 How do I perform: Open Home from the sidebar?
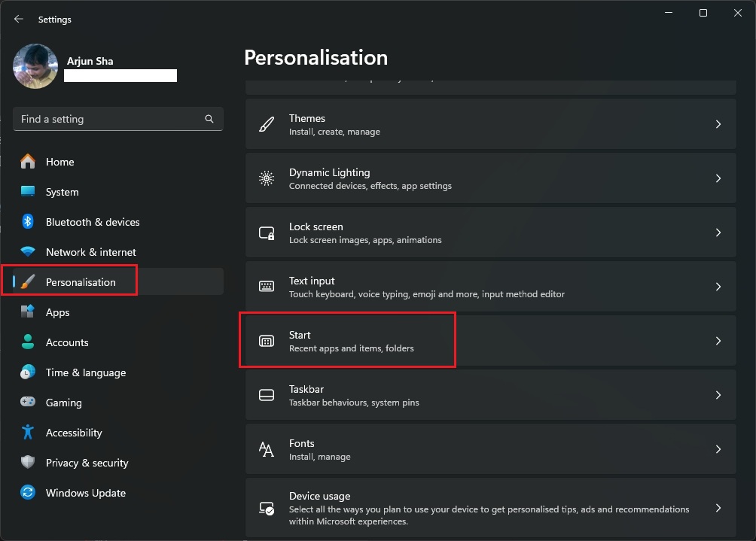(59, 162)
